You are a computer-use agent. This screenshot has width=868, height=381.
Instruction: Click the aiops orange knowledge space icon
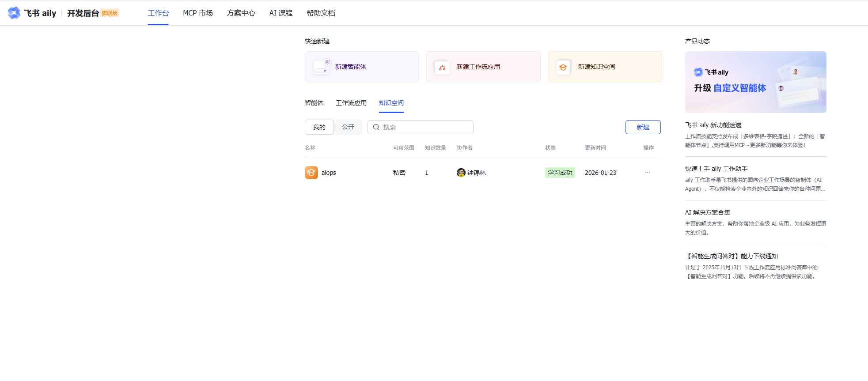[311, 173]
